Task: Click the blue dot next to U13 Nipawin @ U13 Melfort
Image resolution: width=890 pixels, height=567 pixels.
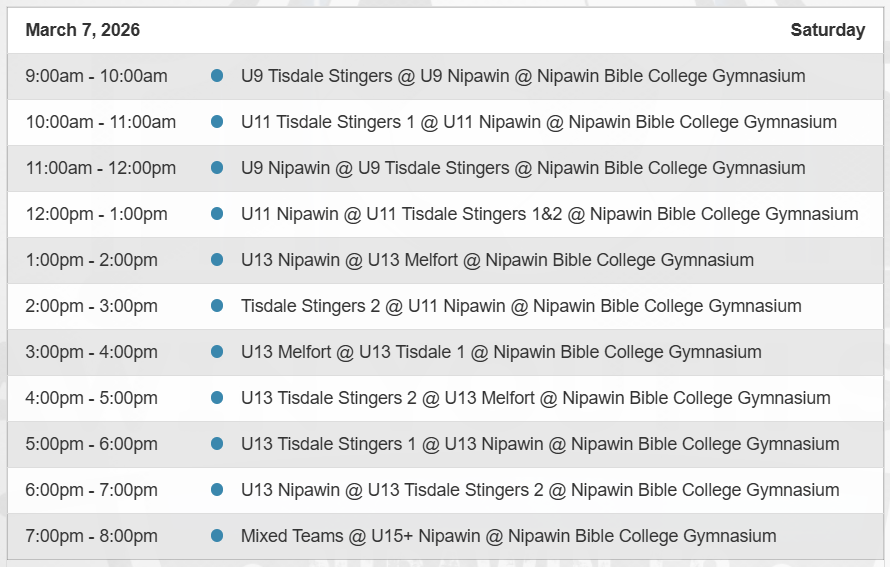Action: [x=217, y=260]
